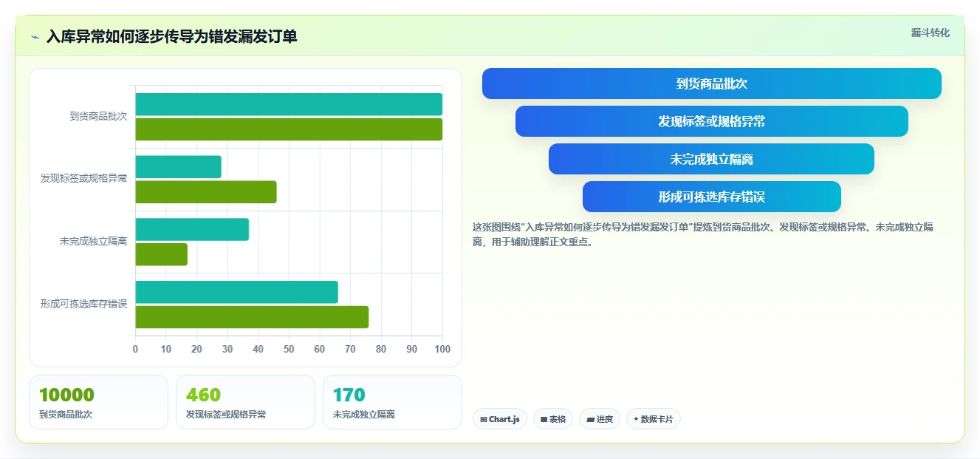Click the x-axis tick labeled 50
The height and width of the screenshot is (459, 980).
tap(289, 349)
